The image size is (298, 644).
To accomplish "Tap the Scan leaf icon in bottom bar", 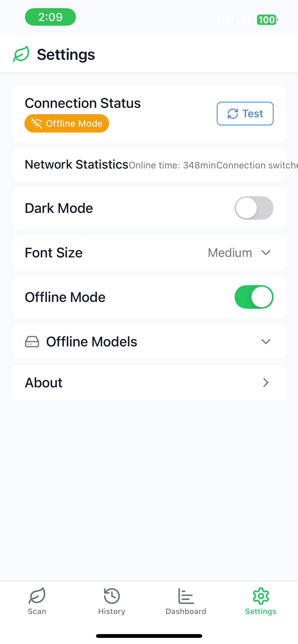I will pyautogui.click(x=37, y=596).
